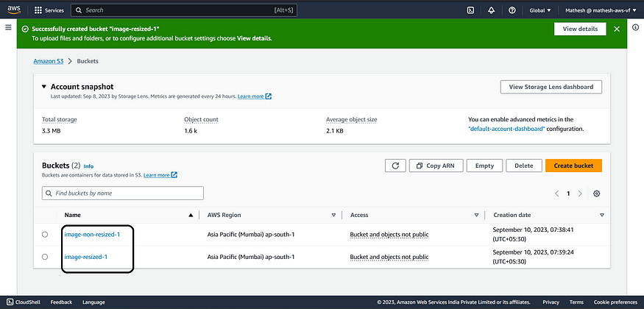
Task: Click the Empty button
Action: (484, 166)
